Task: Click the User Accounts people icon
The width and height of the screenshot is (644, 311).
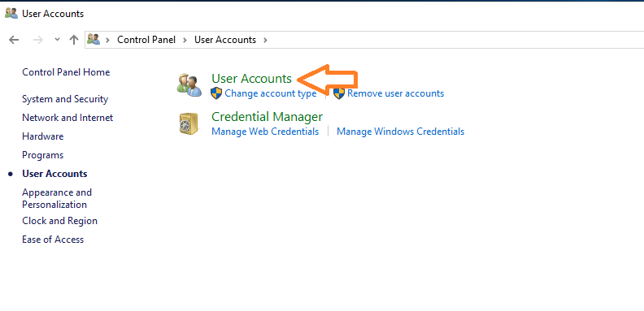Action: [189, 85]
